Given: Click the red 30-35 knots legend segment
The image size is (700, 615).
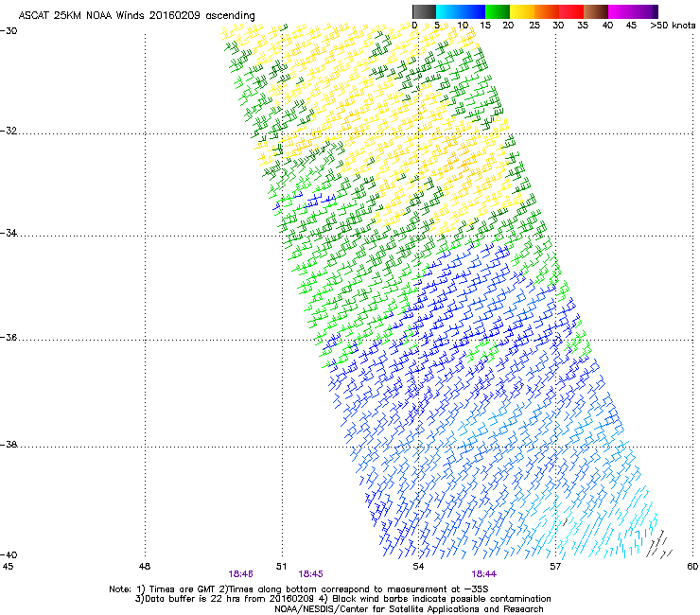Looking at the screenshot, I should (571, 11).
